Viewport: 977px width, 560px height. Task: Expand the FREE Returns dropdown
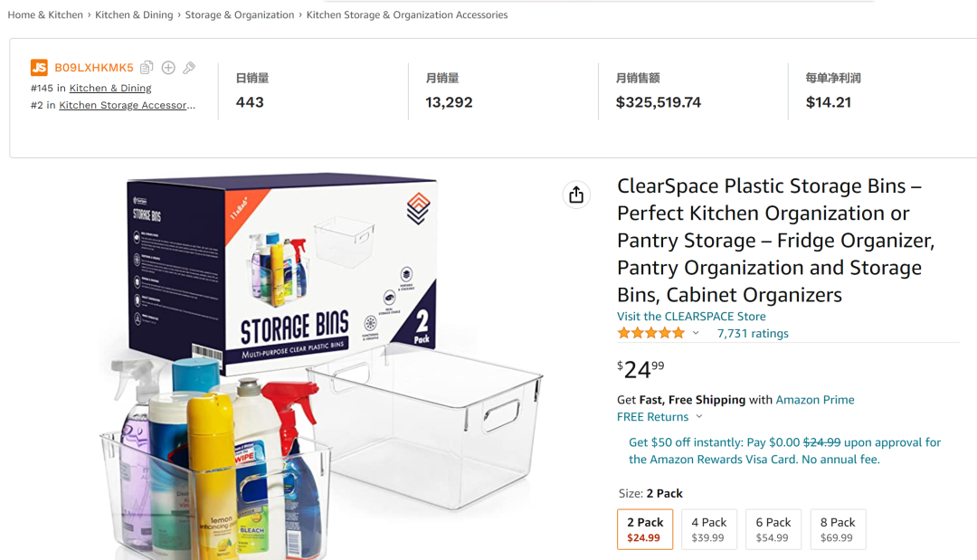698,417
